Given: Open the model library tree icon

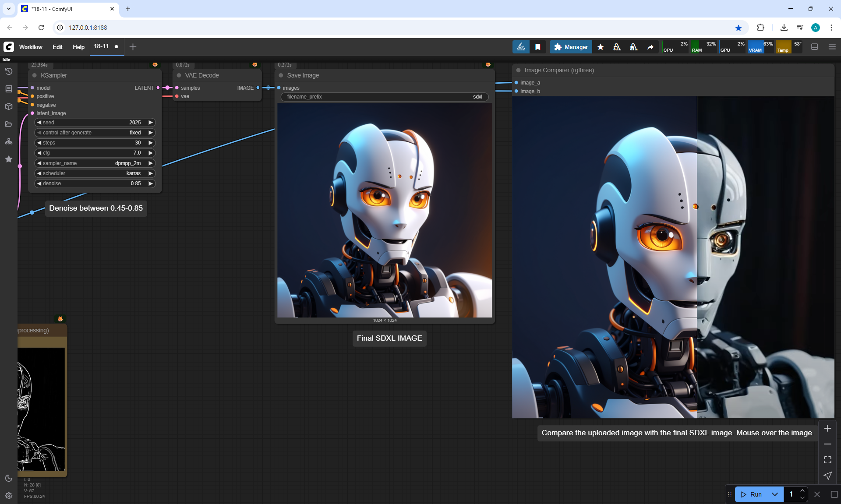Looking at the screenshot, I should (x=8, y=141).
